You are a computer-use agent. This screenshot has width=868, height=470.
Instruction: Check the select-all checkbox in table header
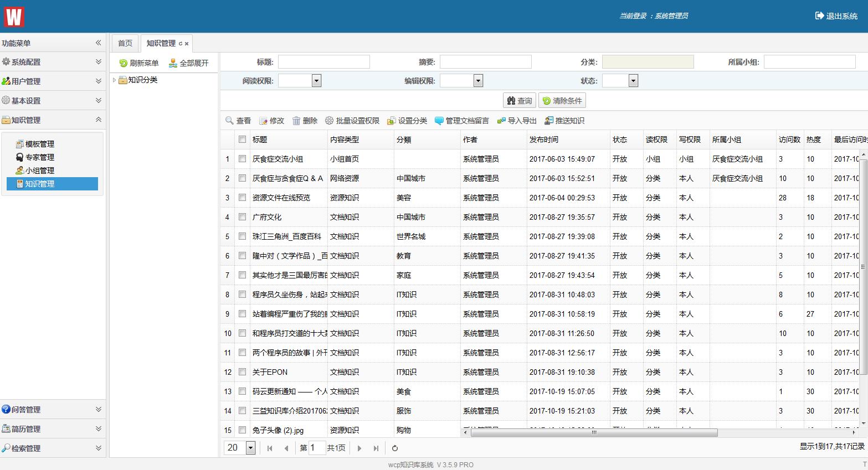(242, 140)
